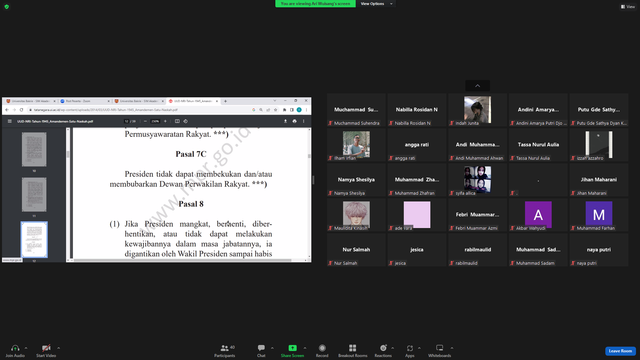Select Akbar Wahyudi's purple A tile

(x=538, y=215)
